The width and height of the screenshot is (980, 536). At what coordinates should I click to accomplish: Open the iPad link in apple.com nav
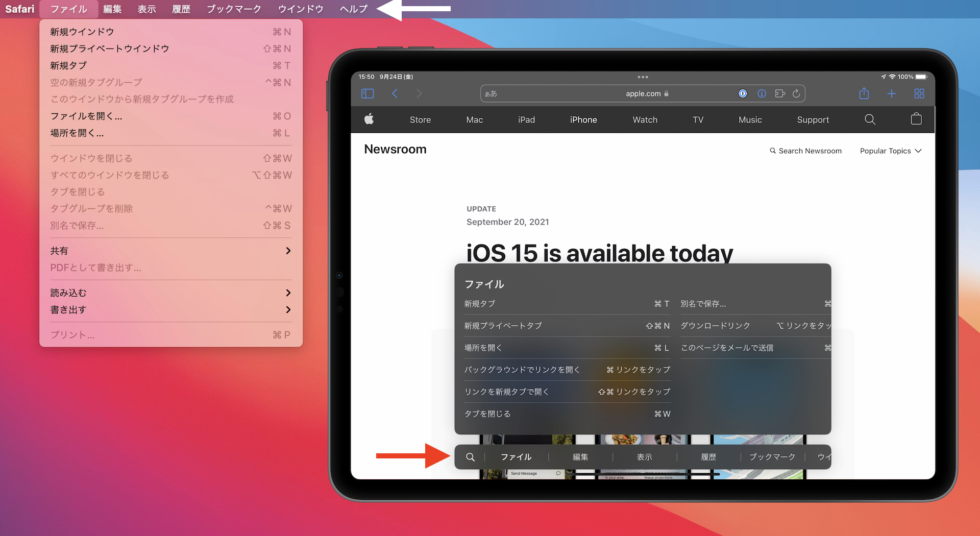coord(526,119)
